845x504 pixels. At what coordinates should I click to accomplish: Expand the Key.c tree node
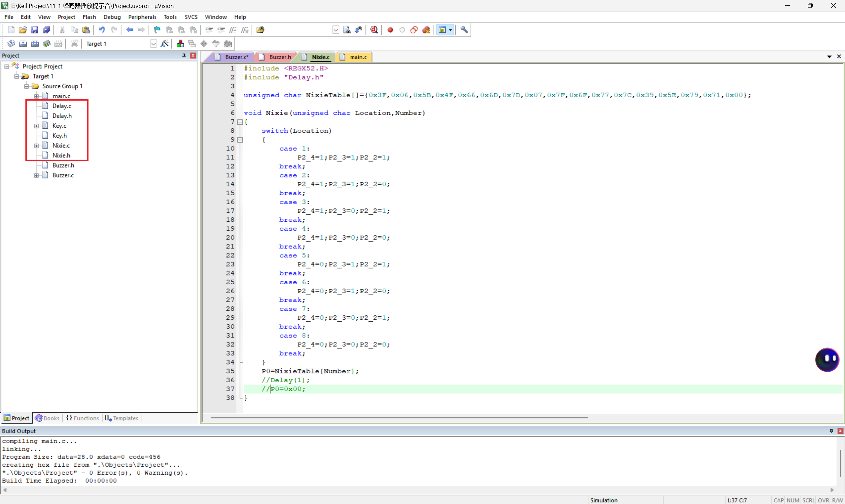click(x=36, y=126)
